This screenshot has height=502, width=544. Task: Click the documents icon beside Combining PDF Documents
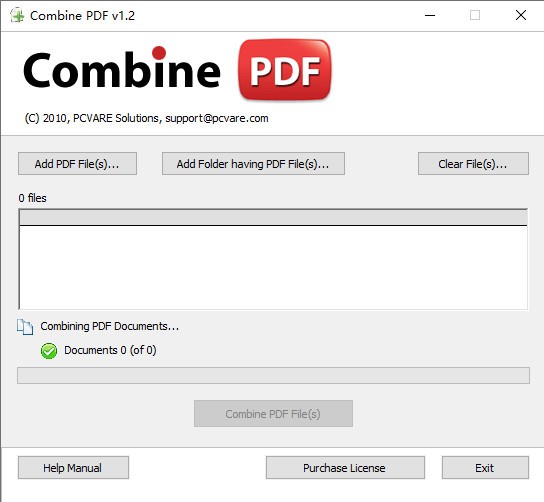click(x=25, y=327)
